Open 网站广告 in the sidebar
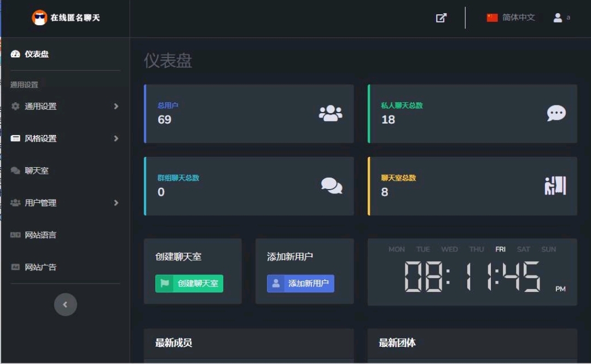The height and width of the screenshot is (364, 591). (40, 267)
